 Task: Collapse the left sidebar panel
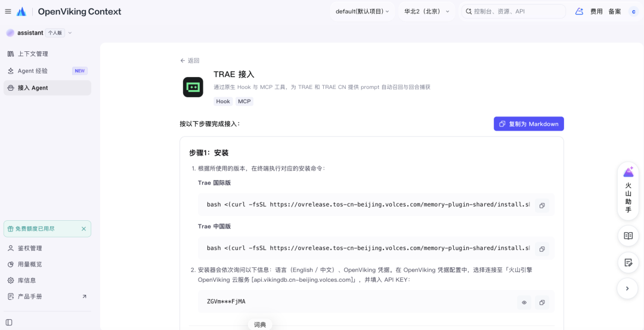click(9, 322)
